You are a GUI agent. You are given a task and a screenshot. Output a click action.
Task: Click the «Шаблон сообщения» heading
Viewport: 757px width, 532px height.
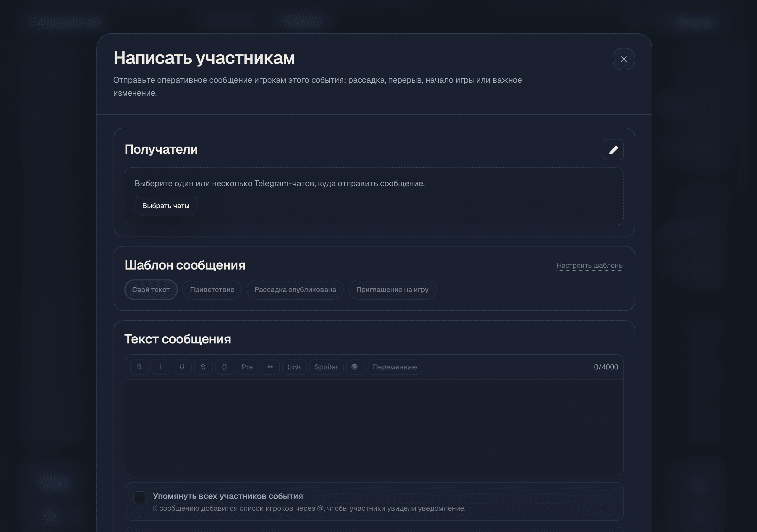tap(185, 265)
